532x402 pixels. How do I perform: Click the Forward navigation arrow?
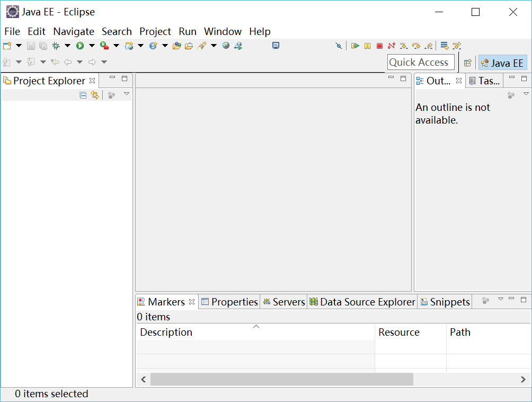tap(92, 62)
